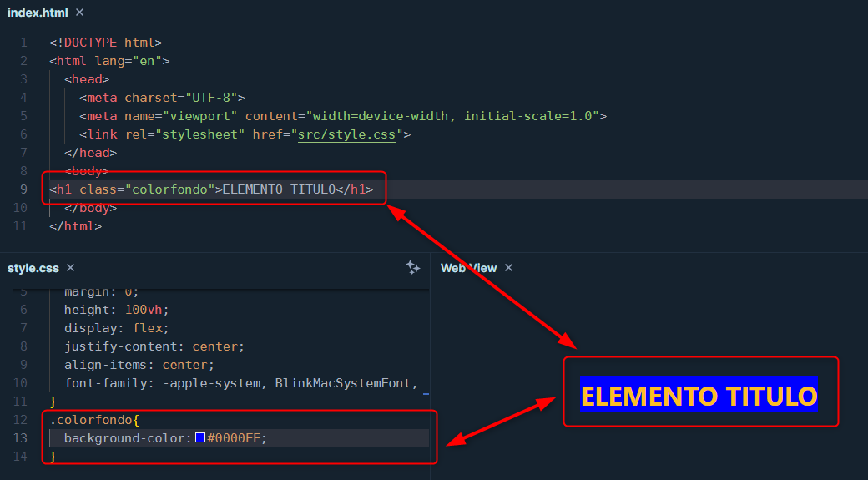Click the AI sparkle icon beside style.css
The height and width of the screenshot is (480, 868).
tap(412, 267)
